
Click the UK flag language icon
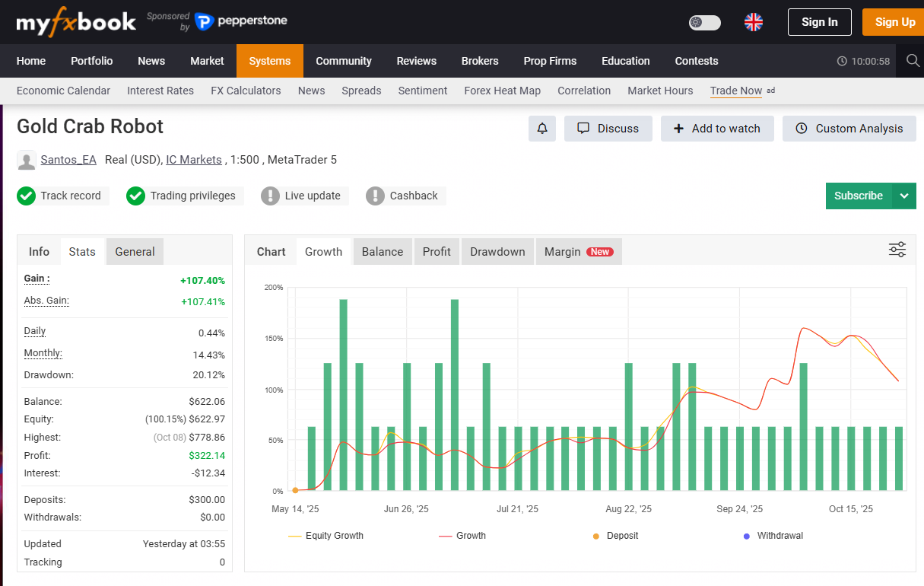coord(753,22)
